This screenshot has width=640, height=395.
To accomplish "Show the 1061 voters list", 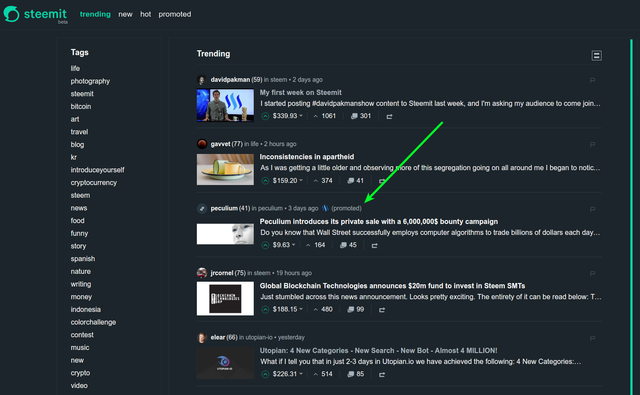I will (x=325, y=116).
